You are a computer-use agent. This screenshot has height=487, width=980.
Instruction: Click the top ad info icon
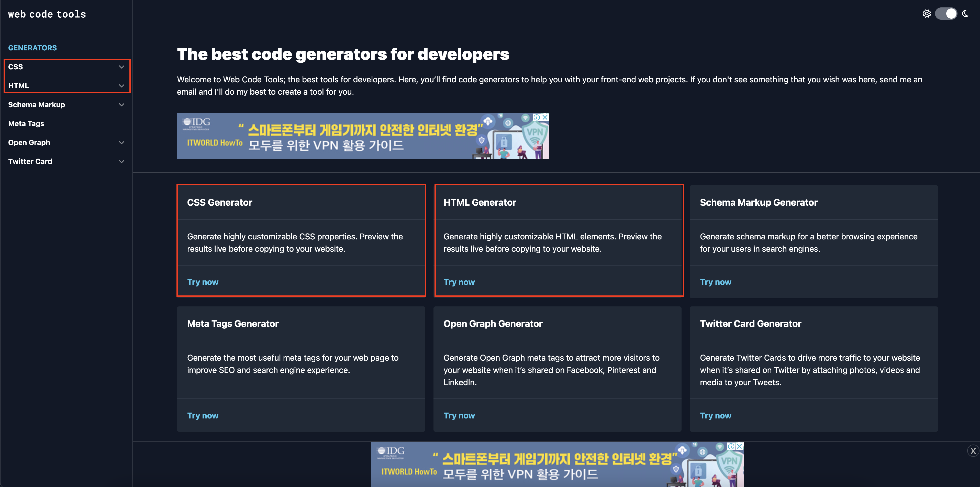point(536,117)
